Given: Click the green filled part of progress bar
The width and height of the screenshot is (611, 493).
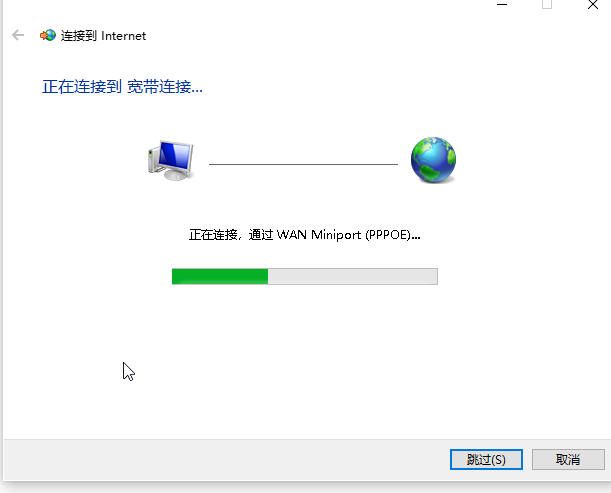Looking at the screenshot, I should [x=220, y=276].
